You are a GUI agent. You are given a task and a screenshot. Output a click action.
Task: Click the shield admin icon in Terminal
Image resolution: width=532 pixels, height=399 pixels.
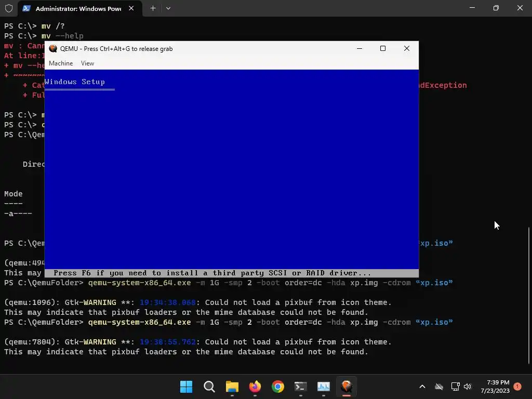(8, 8)
